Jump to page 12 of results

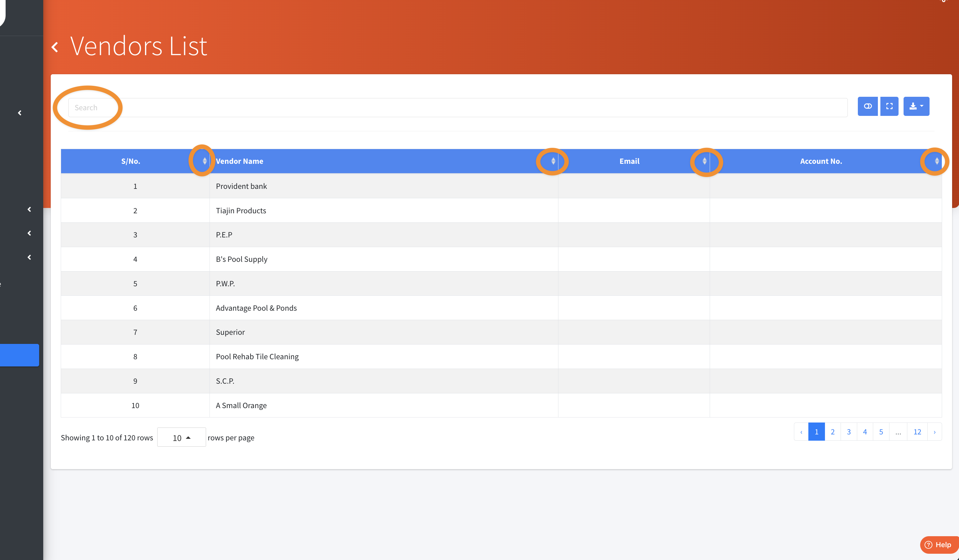point(917,432)
